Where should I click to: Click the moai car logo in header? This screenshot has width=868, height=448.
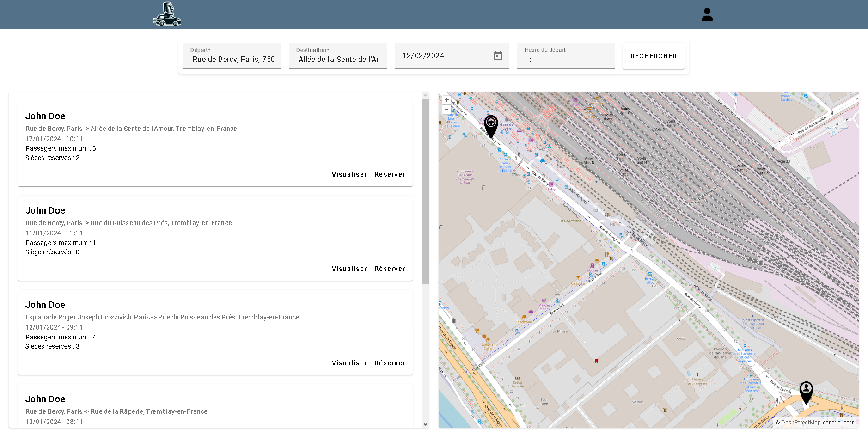tap(167, 14)
